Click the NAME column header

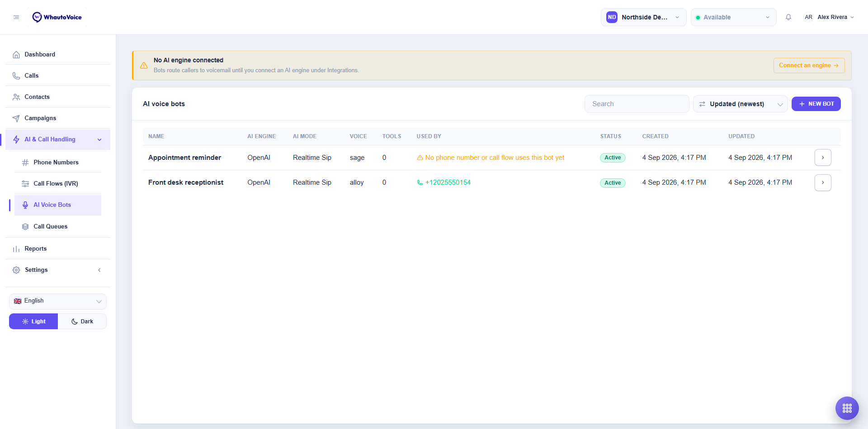pos(156,136)
